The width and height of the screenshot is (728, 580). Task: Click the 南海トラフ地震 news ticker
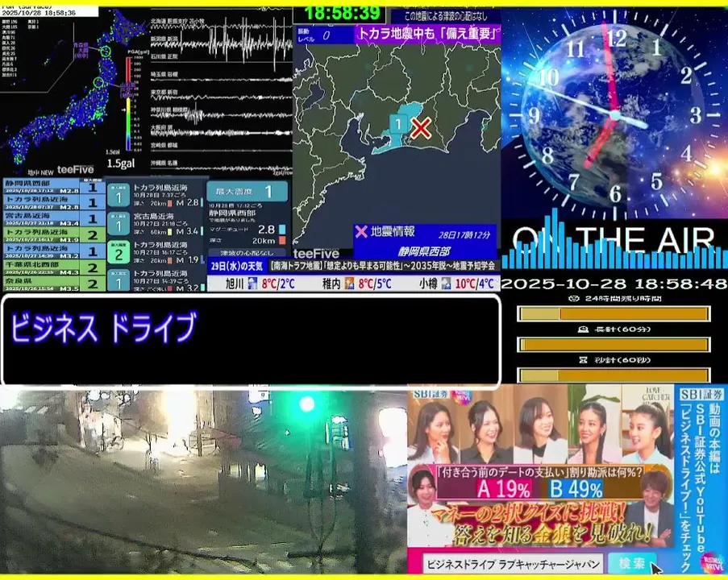point(383,266)
